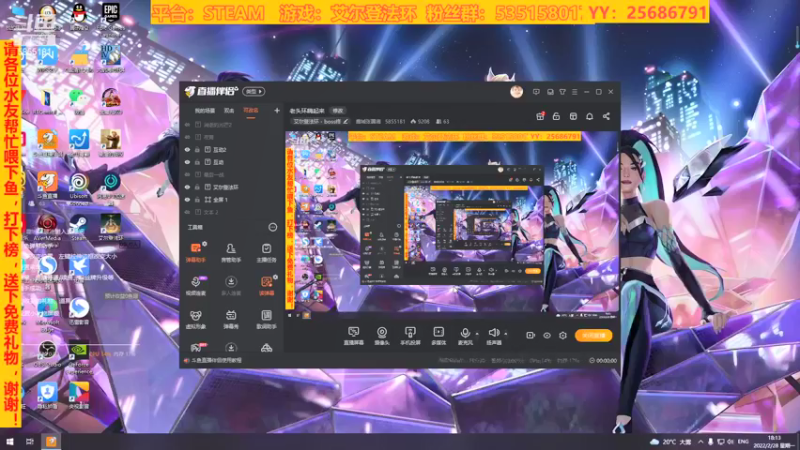
Task: Click the streamer avatar in the title bar
Action: coord(516,92)
